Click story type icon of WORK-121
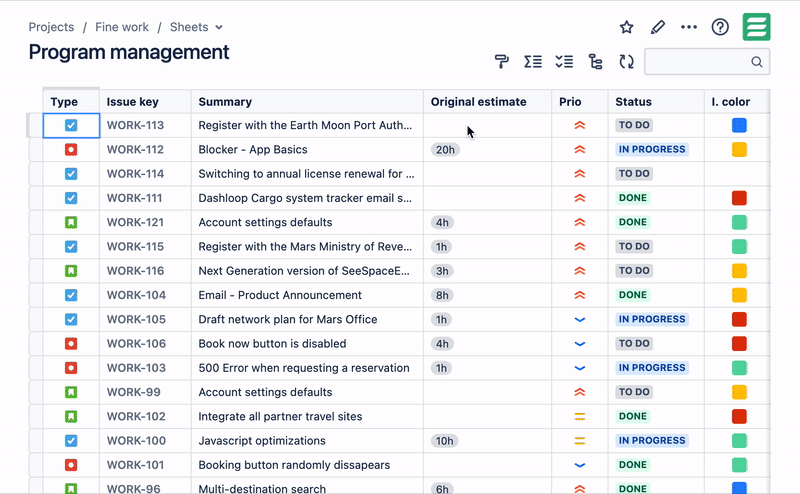 71,222
